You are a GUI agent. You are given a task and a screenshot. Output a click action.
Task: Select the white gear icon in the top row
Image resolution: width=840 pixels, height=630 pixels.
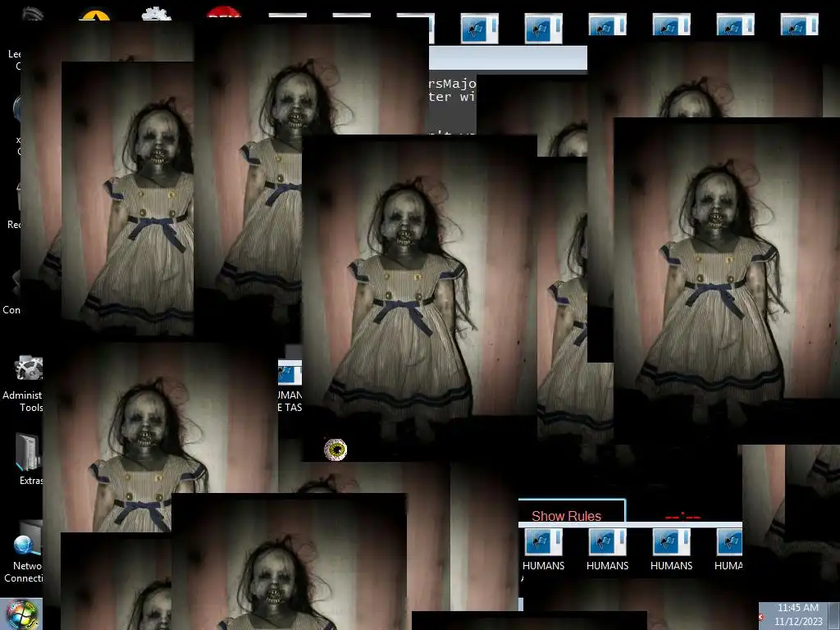[157, 14]
